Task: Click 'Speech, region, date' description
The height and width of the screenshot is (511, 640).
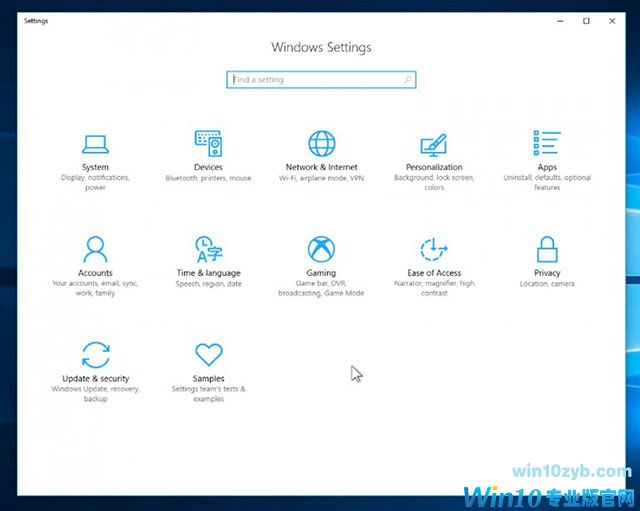Action: 209,284
